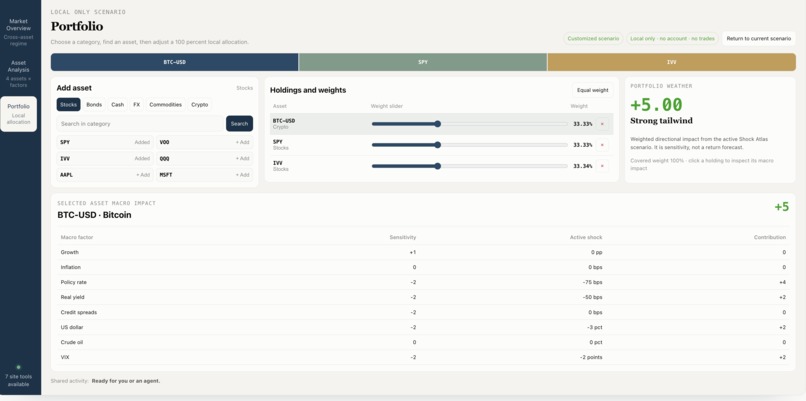Adjust the SPY weight slider handle
Image resolution: width=806 pixels, height=401 pixels.
pyautogui.click(x=437, y=145)
